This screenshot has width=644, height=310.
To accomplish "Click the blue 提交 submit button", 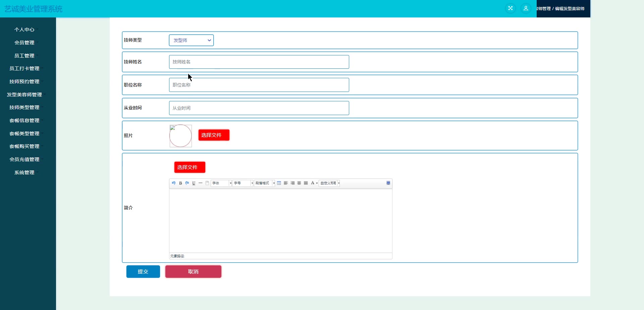I will pos(143,272).
